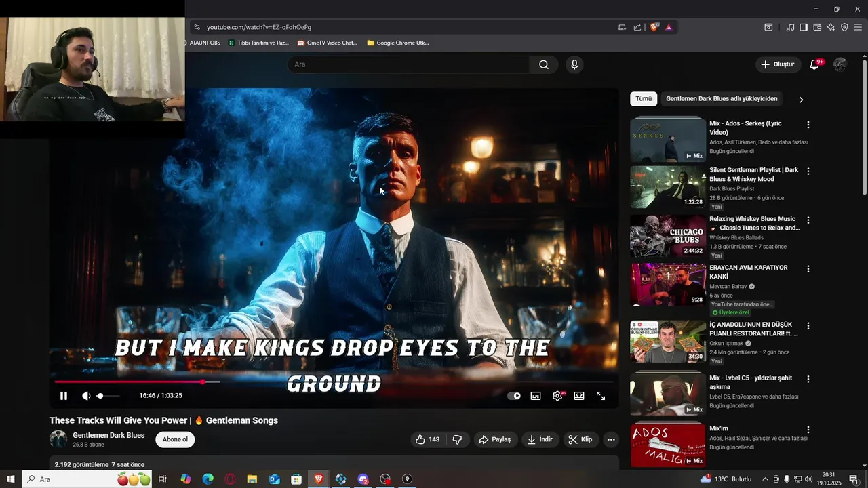Like the video with 143 likes

point(428,439)
